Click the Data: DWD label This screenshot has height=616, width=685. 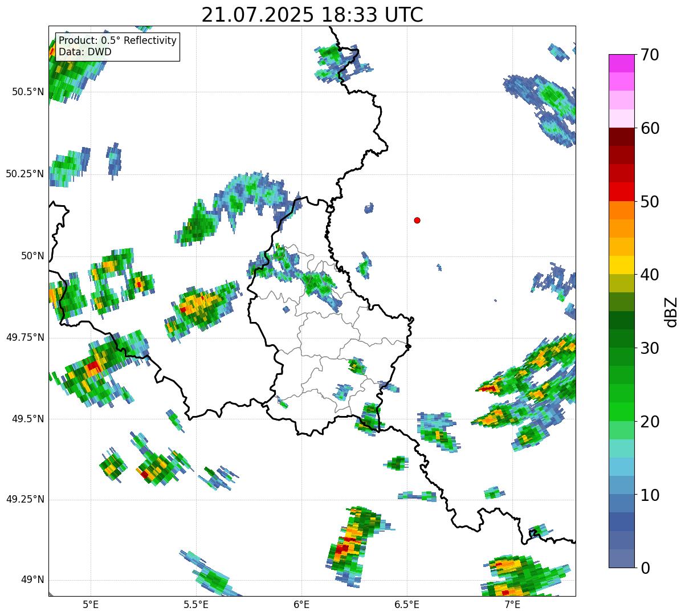(85, 52)
